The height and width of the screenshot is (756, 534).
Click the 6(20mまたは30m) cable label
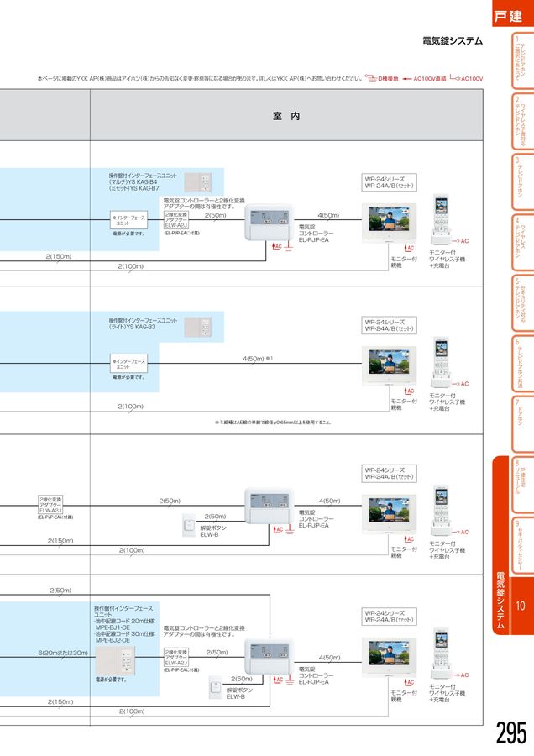63,653
